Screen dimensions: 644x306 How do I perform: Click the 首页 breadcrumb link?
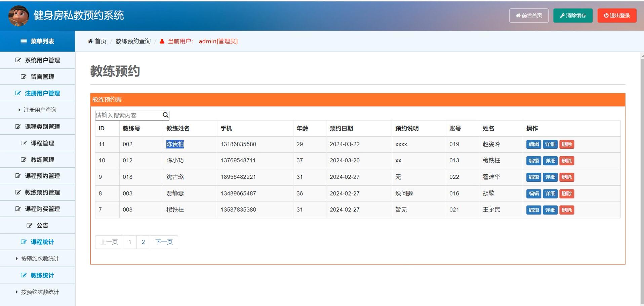click(100, 41)
